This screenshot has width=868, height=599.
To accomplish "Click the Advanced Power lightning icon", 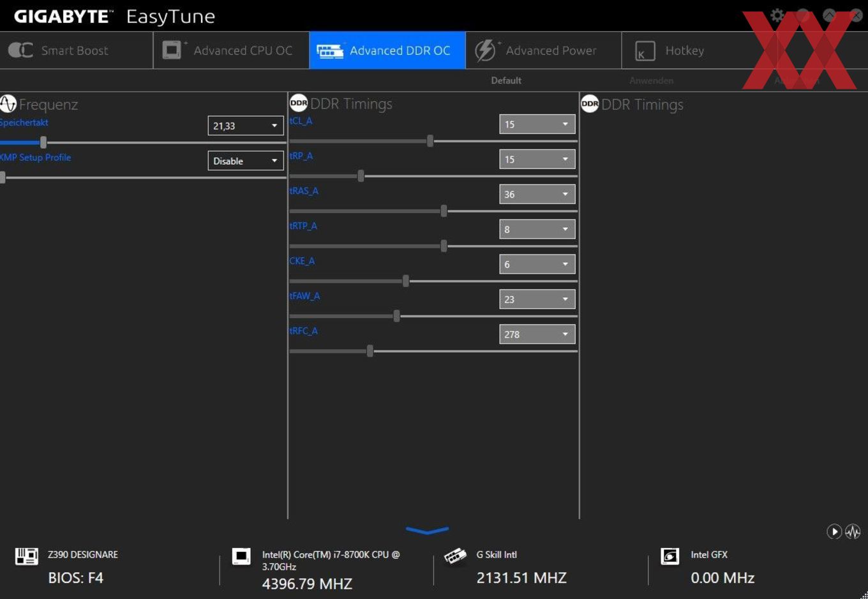I will (x=485, y=50).
